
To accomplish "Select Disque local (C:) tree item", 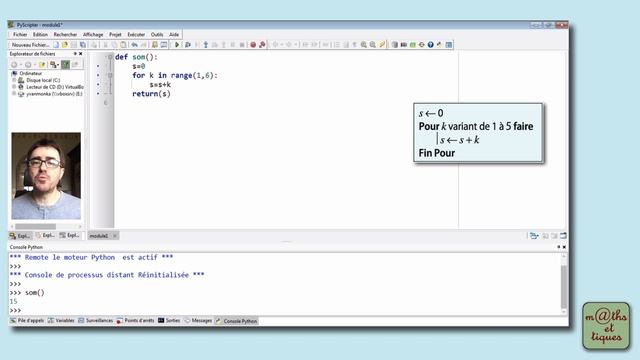I will 43,80.
